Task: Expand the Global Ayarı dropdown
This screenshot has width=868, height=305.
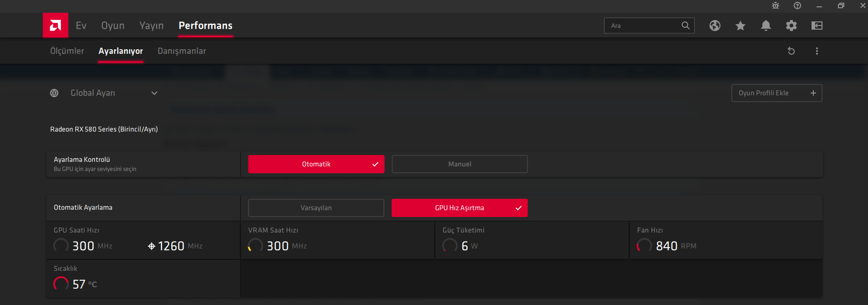Action: 154,93
